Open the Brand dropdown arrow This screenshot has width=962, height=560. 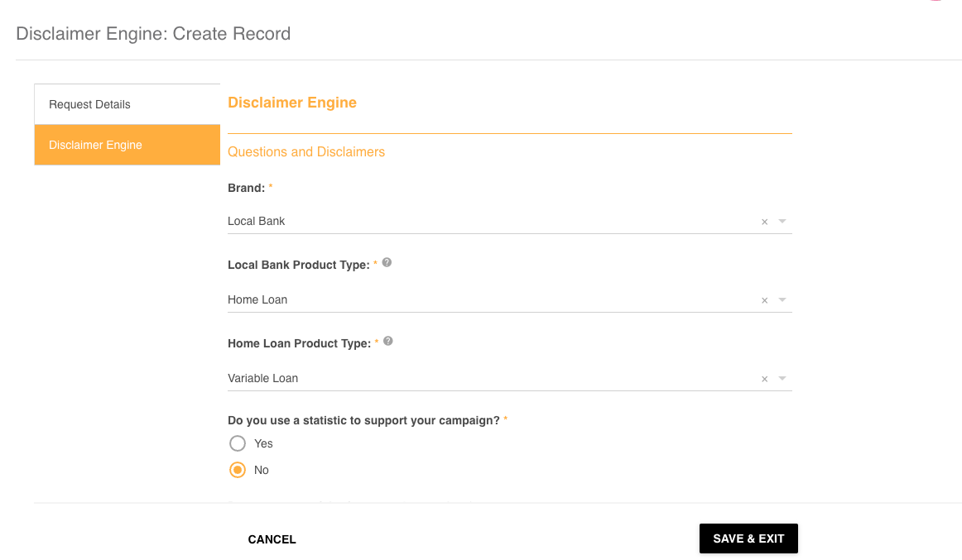click(x=782, y=222)
